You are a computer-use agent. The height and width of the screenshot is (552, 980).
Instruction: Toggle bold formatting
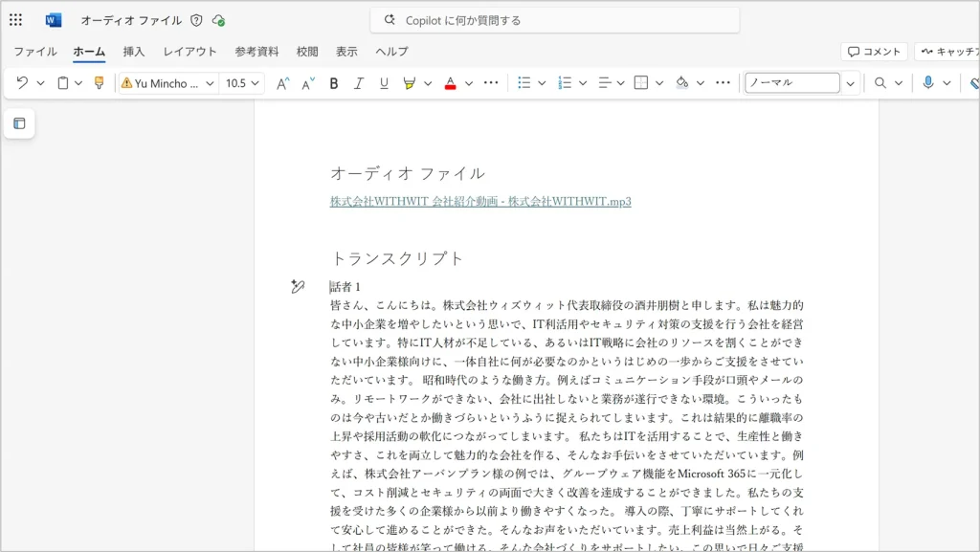(x=334, y=83)
